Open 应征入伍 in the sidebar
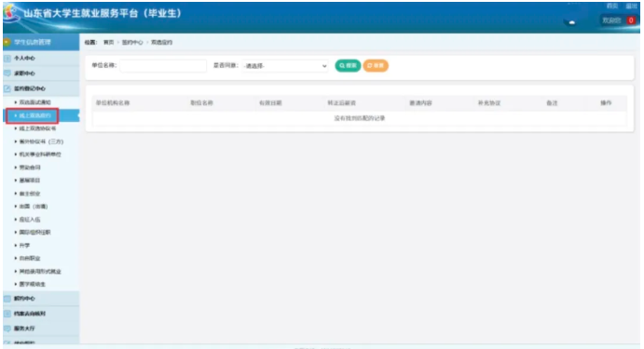Image resolution: width=644 pixels, height=349 pixels. [x=30, y=220]
